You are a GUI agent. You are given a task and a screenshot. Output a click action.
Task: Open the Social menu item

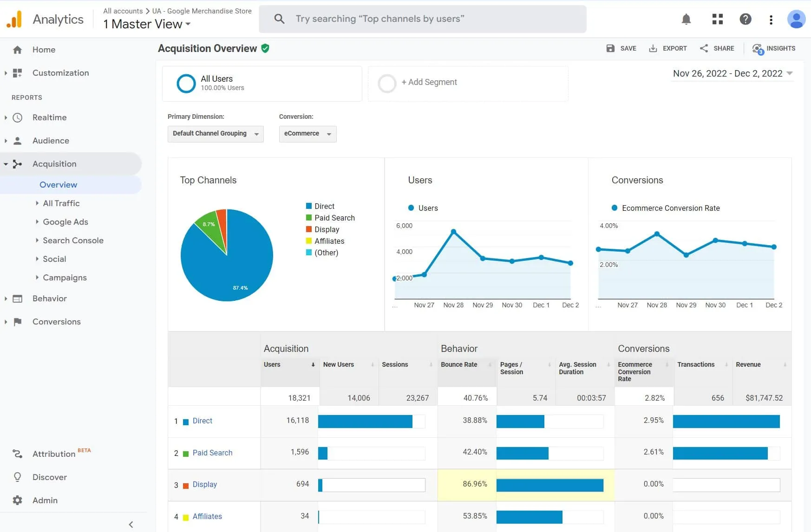click(54, 259)
